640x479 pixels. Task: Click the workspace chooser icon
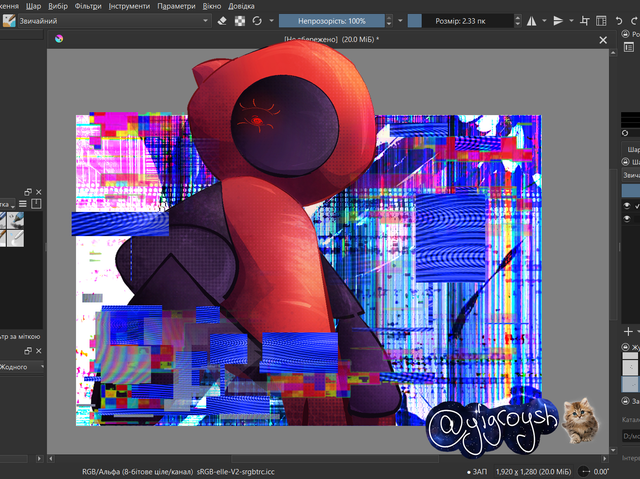pos(601,21)
